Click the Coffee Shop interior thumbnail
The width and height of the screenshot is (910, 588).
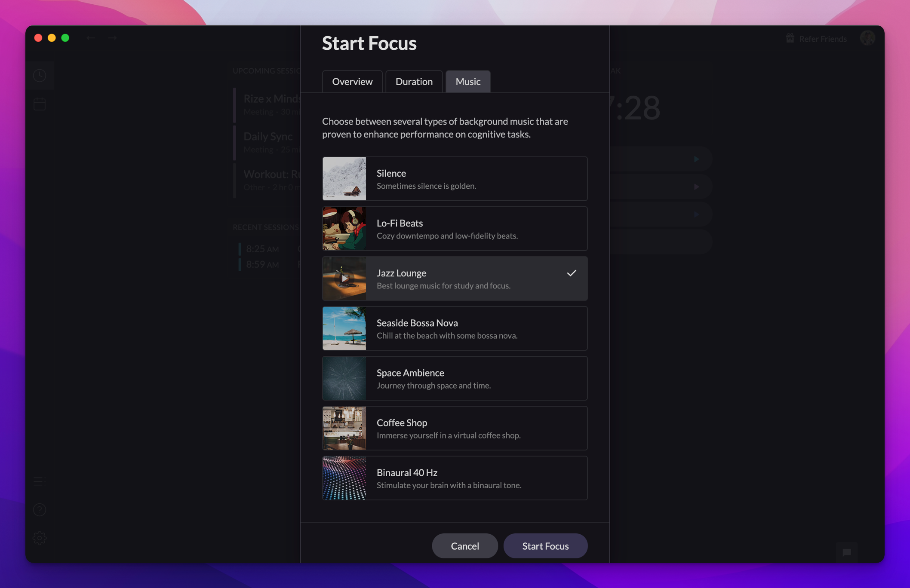[344, 428]
